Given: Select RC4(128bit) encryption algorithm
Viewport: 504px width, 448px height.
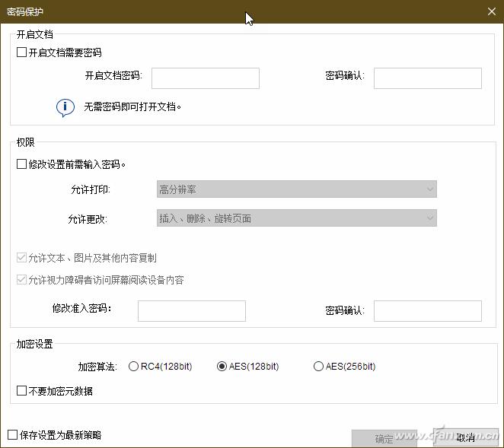Looking at the screenshot, I should (134, 367).
